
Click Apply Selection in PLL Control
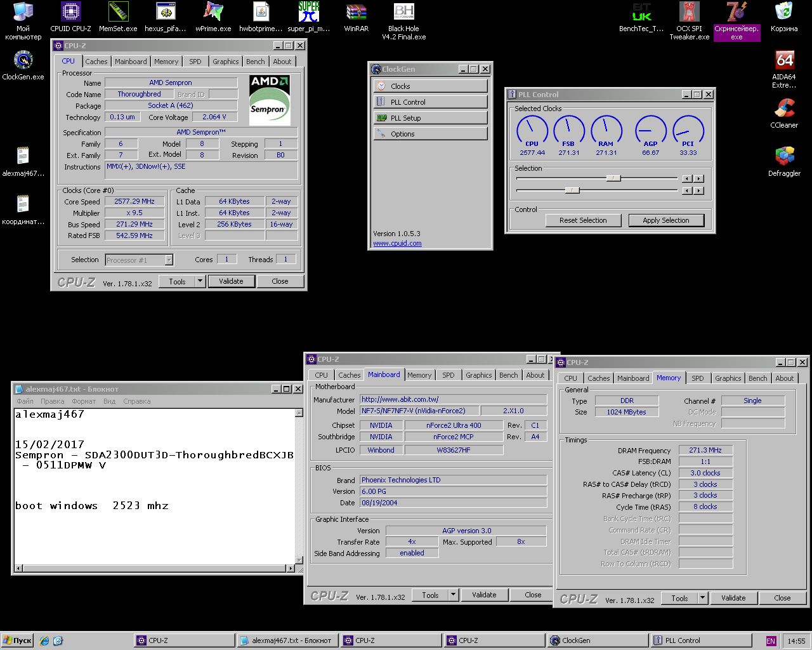[x=666, y=220]
